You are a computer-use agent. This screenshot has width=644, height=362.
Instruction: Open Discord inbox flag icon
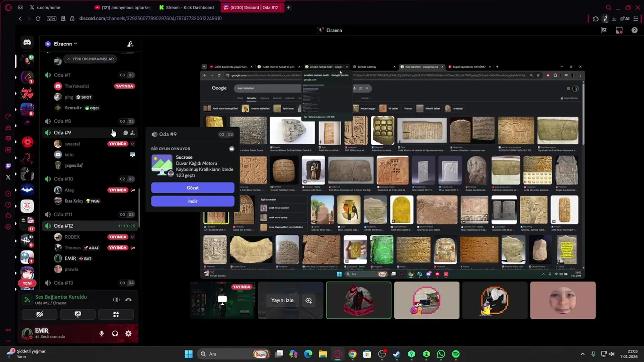tap(604, 30)
